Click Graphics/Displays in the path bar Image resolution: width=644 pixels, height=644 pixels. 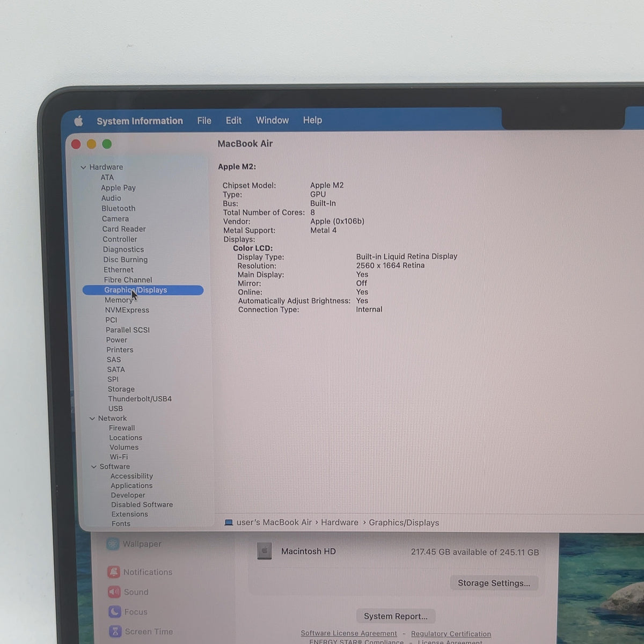point(404,523)
